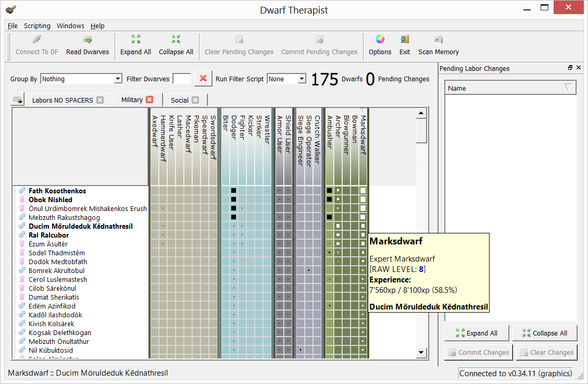Toggle Ambusher cell for Fath Kosothenkos

tap(329, 191)
